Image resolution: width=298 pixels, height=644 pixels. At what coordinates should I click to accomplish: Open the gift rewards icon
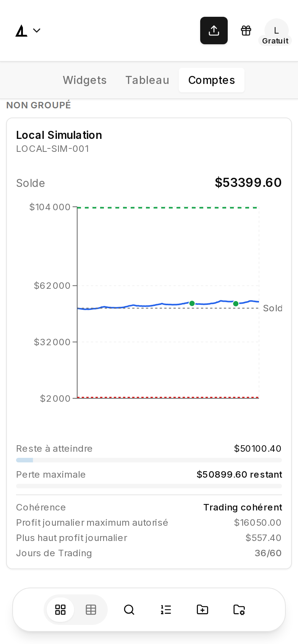click(246, 31)
